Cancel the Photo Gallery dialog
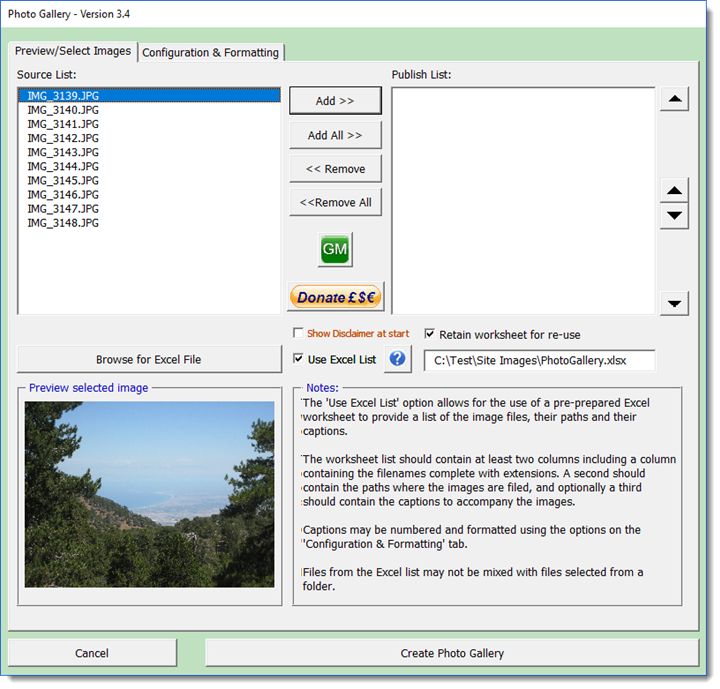Image resolution: width=720 pixels, height=689 pixels. (x=92, y=653)
